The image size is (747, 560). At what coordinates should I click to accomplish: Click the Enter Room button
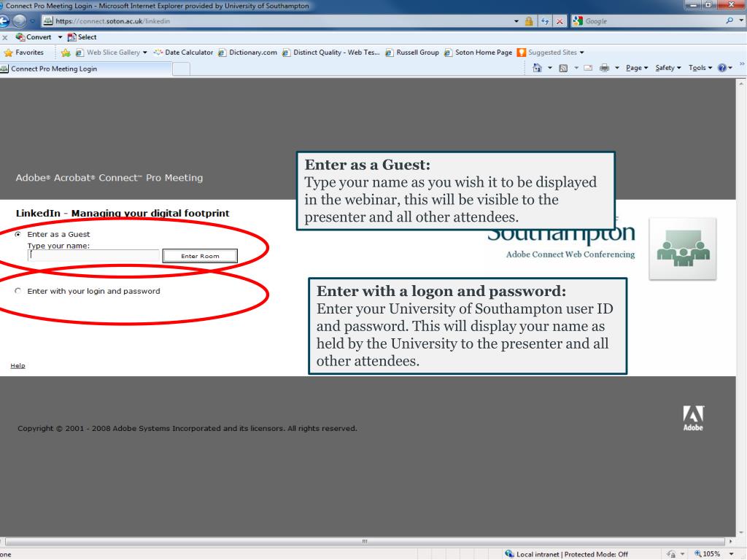pyautogui.click(x=200, y=256)
